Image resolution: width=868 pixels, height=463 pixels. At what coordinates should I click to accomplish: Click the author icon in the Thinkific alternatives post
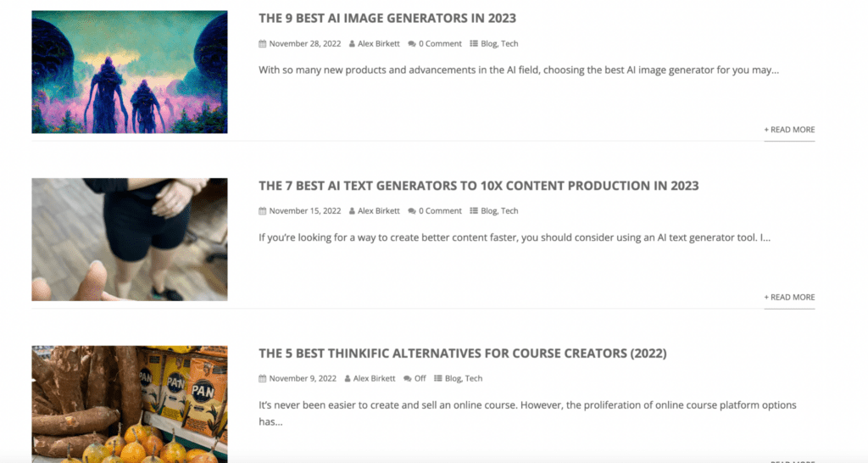[x=347, y=379]
